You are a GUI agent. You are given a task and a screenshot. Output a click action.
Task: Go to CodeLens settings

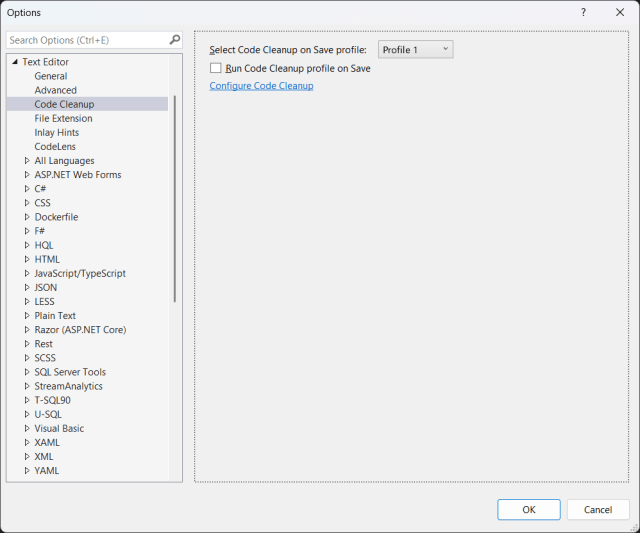click(x=55, y=146)
